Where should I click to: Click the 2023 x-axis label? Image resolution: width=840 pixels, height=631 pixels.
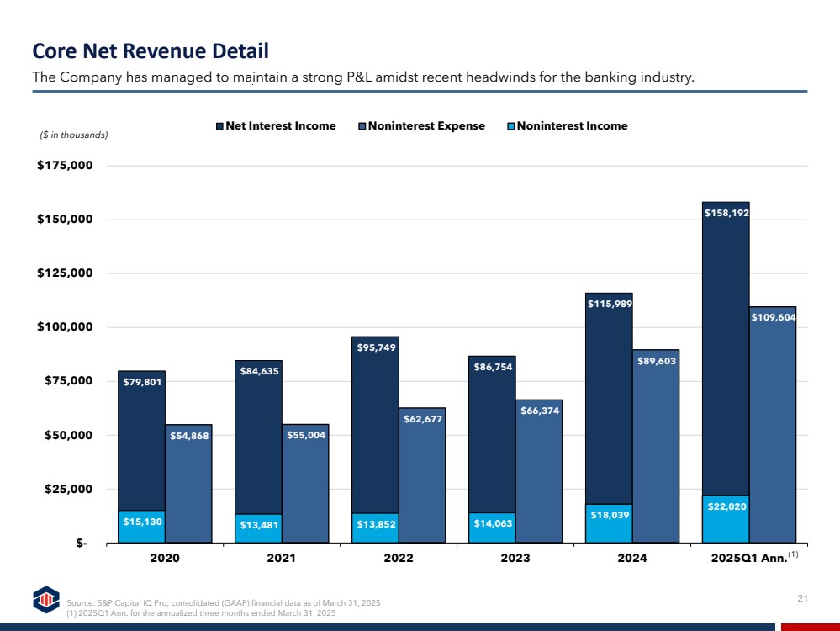[x=515, y=558]
